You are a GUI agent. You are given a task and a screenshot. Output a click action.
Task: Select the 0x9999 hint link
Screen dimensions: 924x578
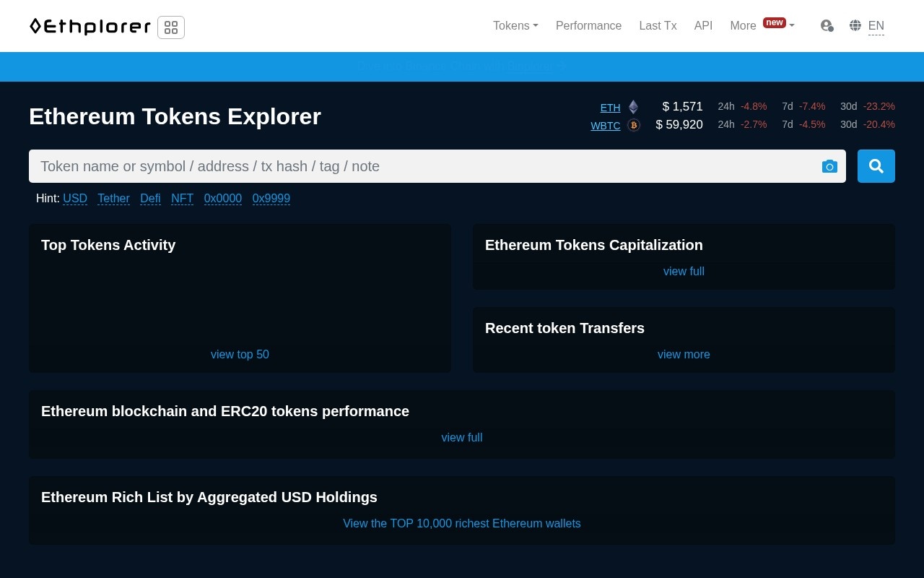[271, 199]
